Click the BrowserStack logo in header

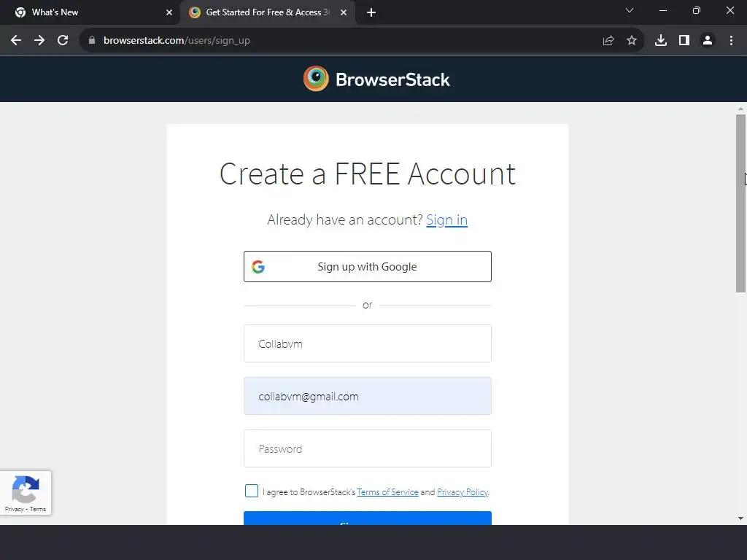[x=376, y=79]
